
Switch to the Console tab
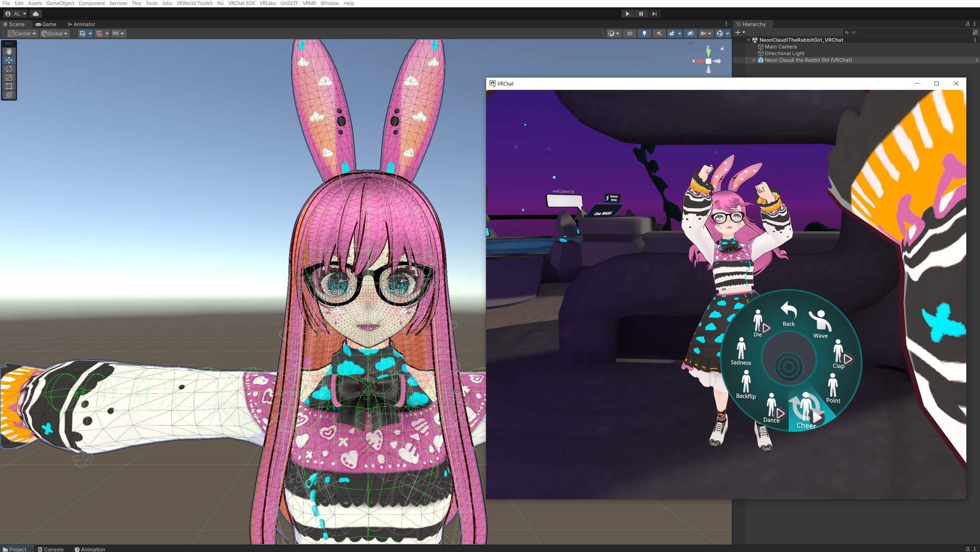pyautogui.click(x=51, y=549)
